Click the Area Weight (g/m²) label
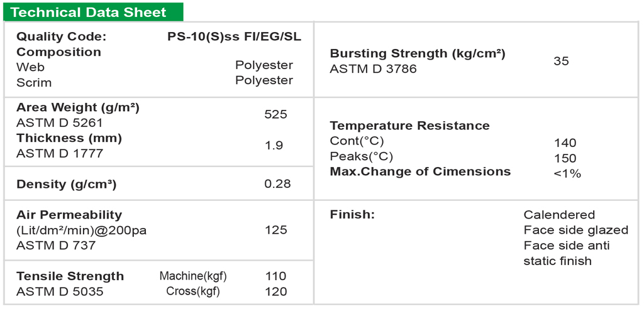Image resolution: width=644 pixels, height=314 pixels. click(78, 107)
